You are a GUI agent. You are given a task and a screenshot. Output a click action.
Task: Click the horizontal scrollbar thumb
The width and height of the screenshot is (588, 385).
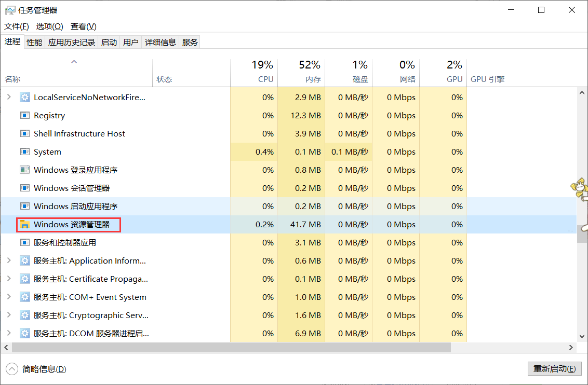[231, 348]
